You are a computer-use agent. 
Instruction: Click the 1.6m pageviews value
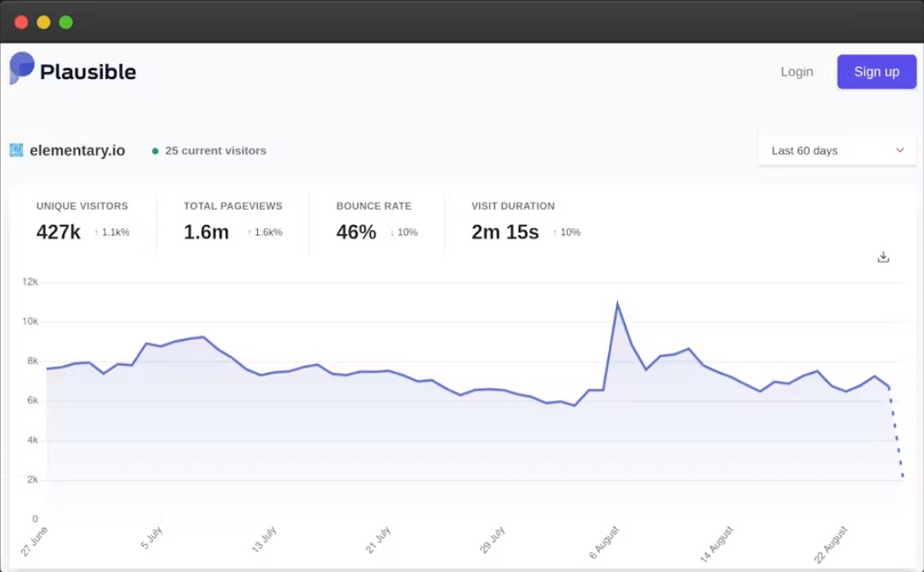(x=206, y=232)
